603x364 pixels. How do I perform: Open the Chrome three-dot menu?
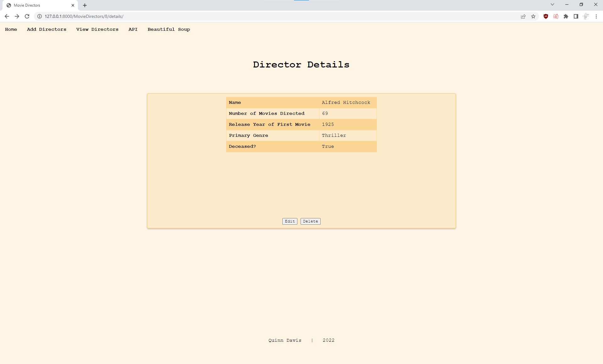(596, 16)
